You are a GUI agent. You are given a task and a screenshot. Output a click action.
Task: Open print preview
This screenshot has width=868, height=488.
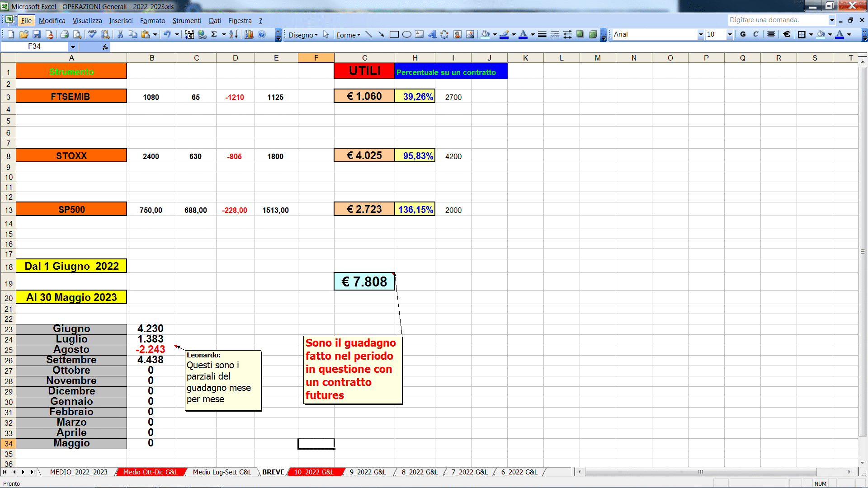tap(77, 34)
